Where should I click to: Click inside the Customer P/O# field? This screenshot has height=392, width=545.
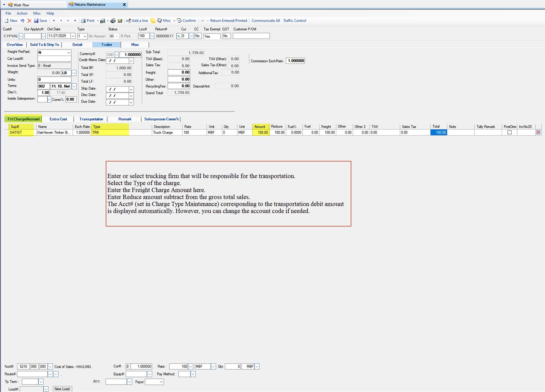251,36
